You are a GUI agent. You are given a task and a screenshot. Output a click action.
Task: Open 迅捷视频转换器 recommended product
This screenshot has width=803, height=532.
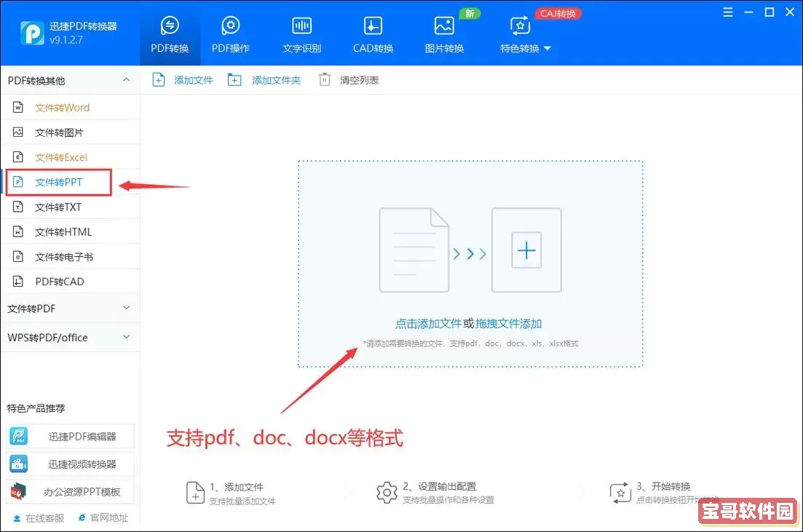pyautogui.click(x=70, y=464)
